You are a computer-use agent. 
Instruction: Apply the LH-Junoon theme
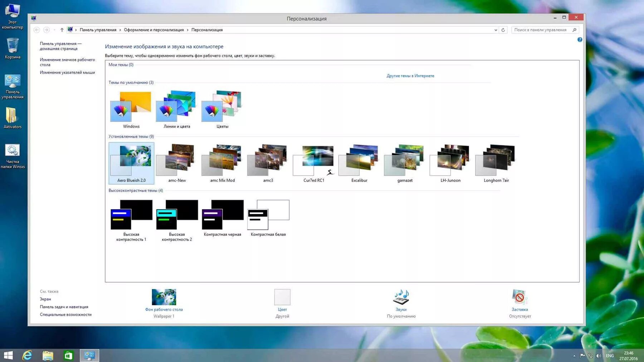450,163
